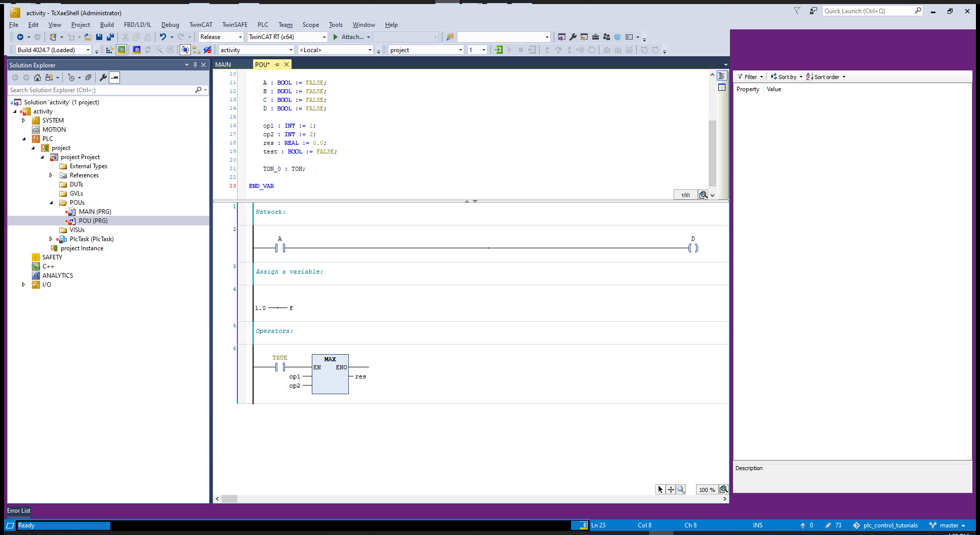Viewport: 980px width, 535px height.
Task: Click the pan crosshair tool in ladder editor
Action: (x=671, y=489)
